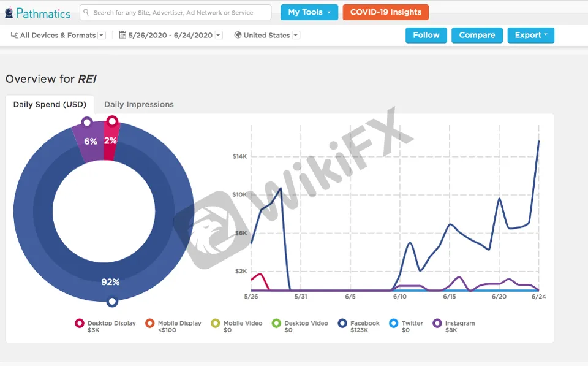This screenshot has height=366, width=588.
Task: Click the calendar icon beside the date range
Action: 123,35
